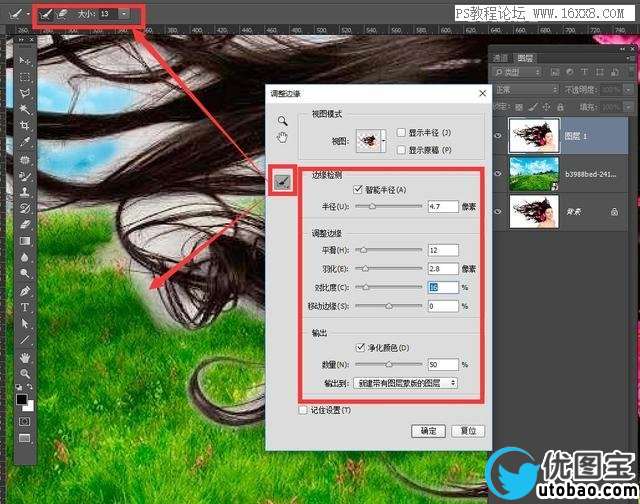640x504 pixels.
Task: Click the Erase Refinements tool in the options bar
Action: pyautogui.click(x=61, y=14)
